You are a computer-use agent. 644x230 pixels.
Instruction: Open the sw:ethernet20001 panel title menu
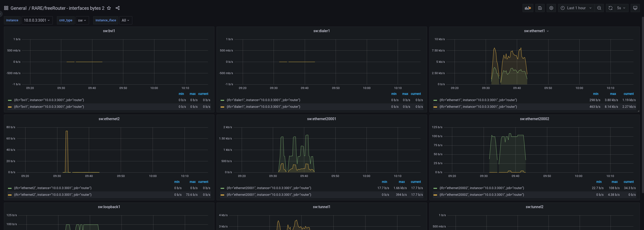point(321,119)
